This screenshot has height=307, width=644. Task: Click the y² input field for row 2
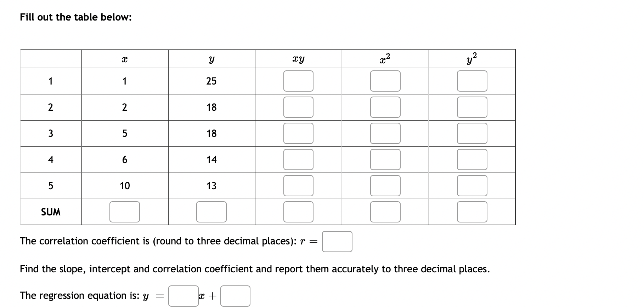pyautogui.click(x=473, y=107)
